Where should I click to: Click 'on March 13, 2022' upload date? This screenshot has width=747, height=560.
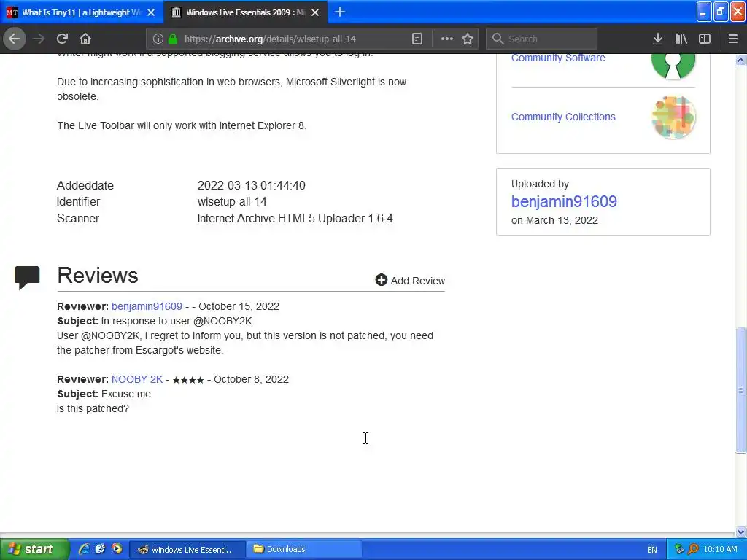point(554,220)
